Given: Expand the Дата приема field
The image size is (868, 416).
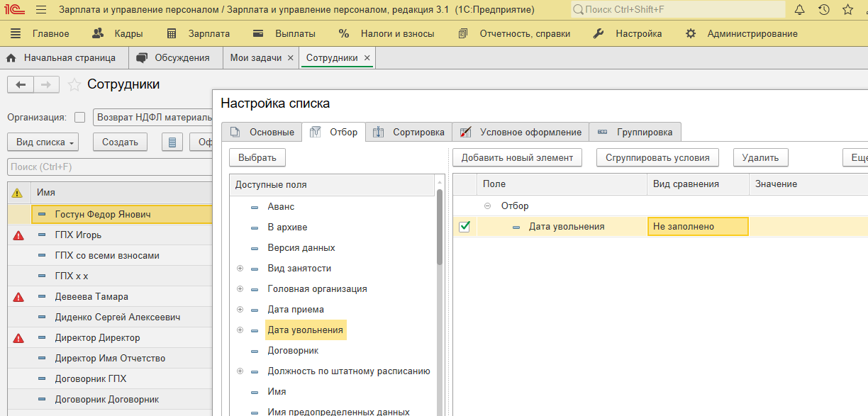Looking at the screenshot, I should point(240,310).
